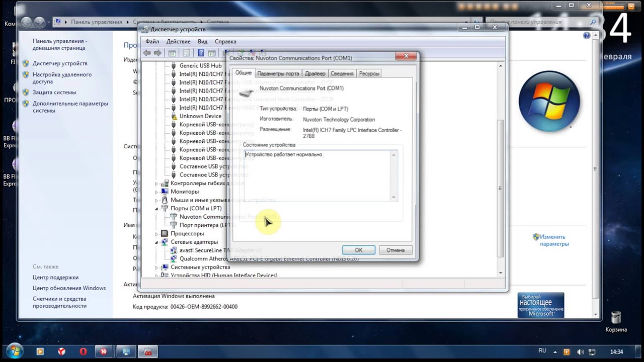
Task: Click the RU language indicator
Action: [x=542, y=350]
